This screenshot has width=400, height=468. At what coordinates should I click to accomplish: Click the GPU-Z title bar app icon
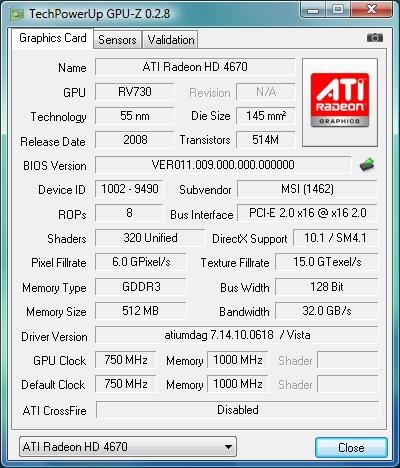[17, 14]
